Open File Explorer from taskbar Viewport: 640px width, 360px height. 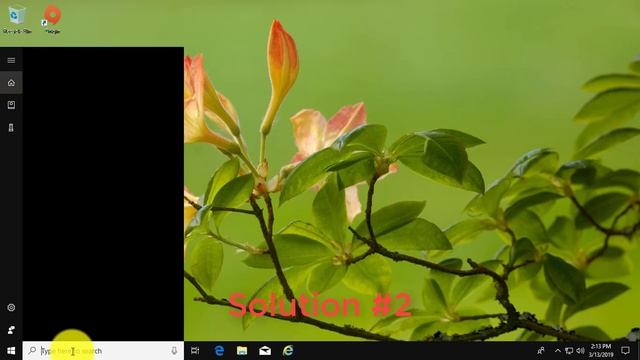(x=242, y=351)
